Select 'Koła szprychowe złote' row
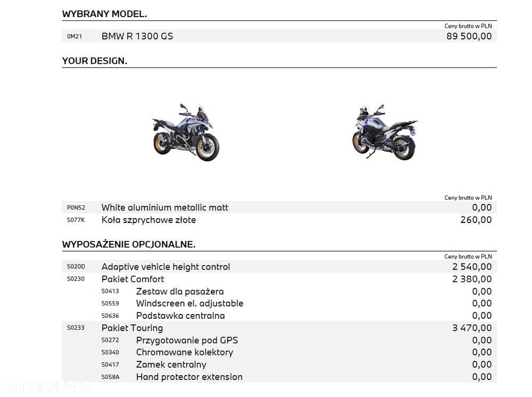The height and width of the screenshot is (397, 532). pyautogui.click(x=279, y=220)
